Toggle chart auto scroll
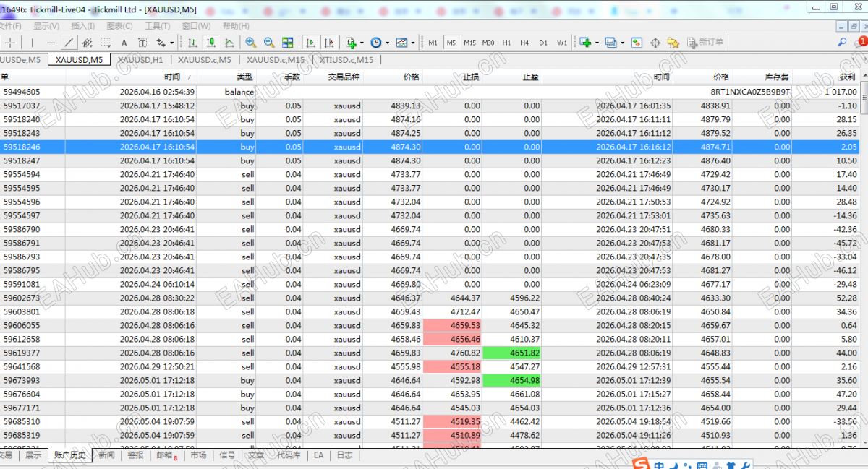Viewport: 868px width, 469px height. 310,43
